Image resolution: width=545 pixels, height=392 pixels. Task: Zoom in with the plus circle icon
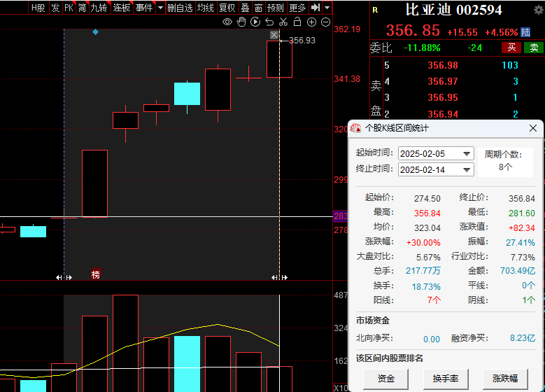click(x=312, y=22)
